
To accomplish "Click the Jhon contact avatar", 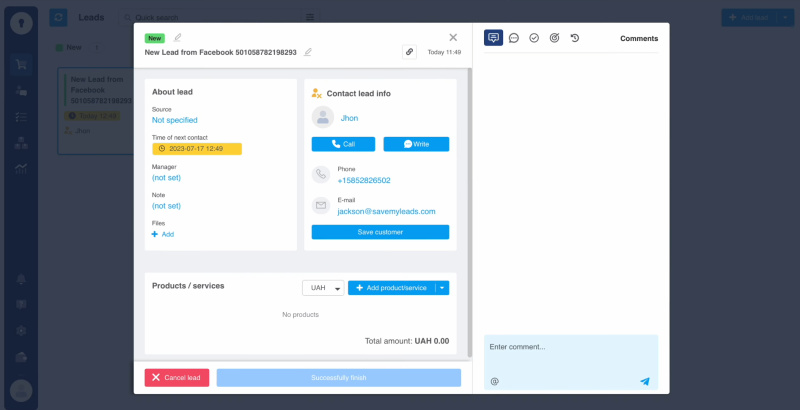I will pos(322,118).
